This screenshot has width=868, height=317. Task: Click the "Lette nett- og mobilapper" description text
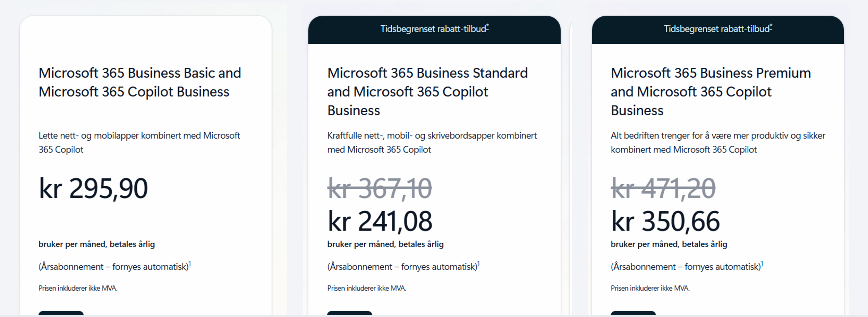click(139, 142)
